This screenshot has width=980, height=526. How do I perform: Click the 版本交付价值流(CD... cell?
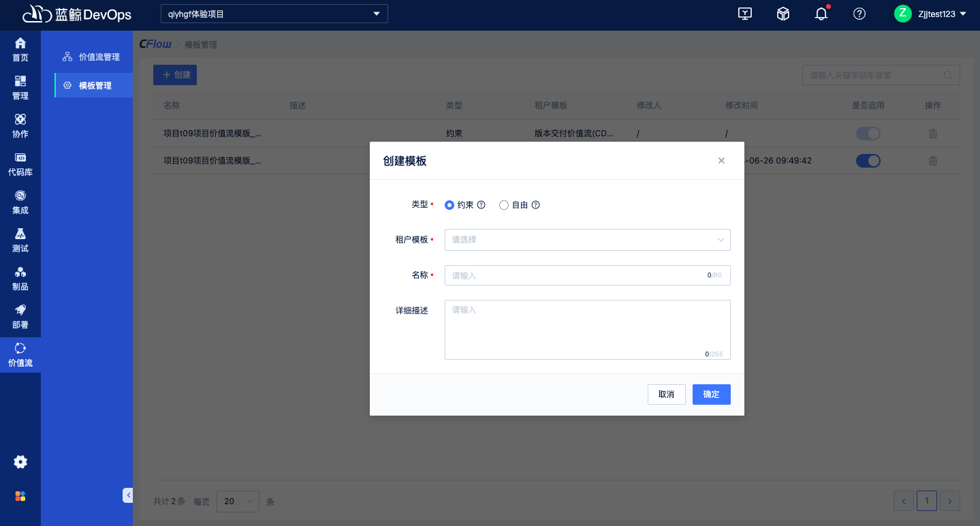[574, 134]
